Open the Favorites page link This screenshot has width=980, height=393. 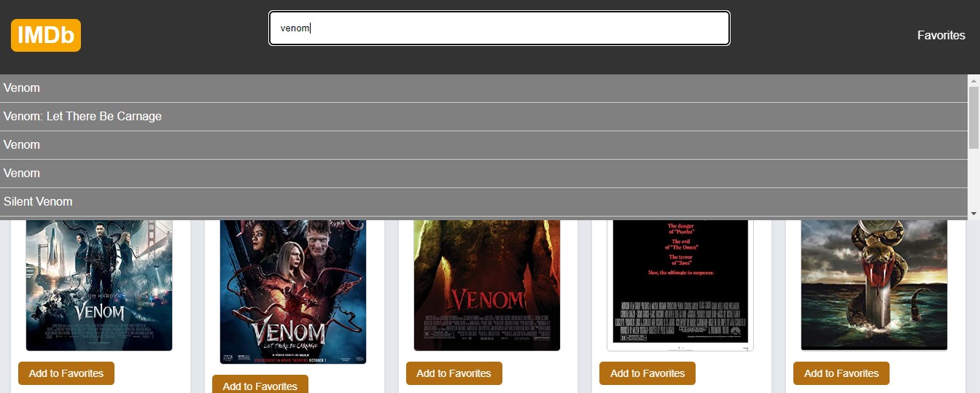coord(941,35)
